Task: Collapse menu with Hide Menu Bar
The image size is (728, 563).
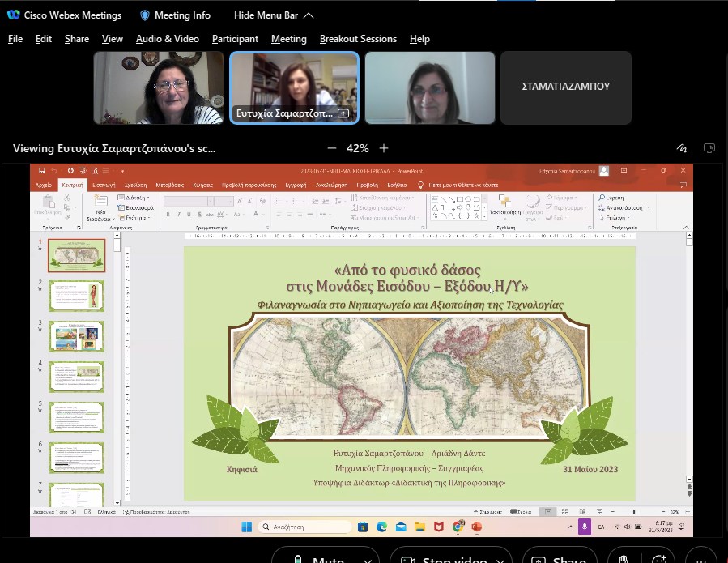Action: 274,15
